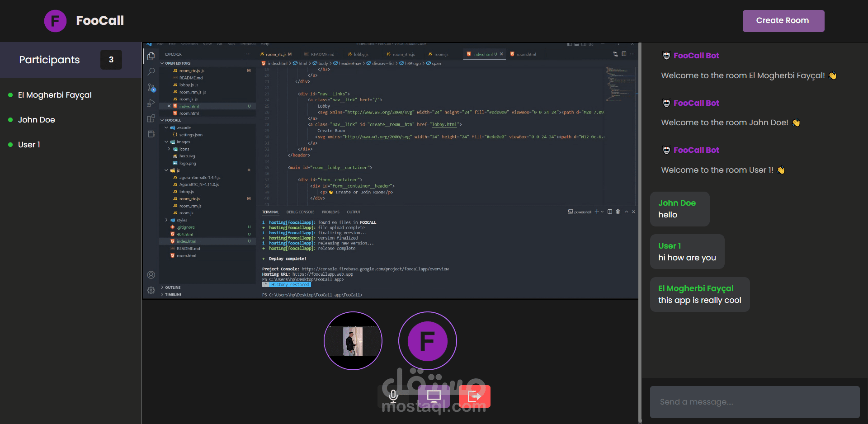The image size is (868, 424).
Task: Open the PROBLEMS panel tab
Action: [x=330, y=212]
